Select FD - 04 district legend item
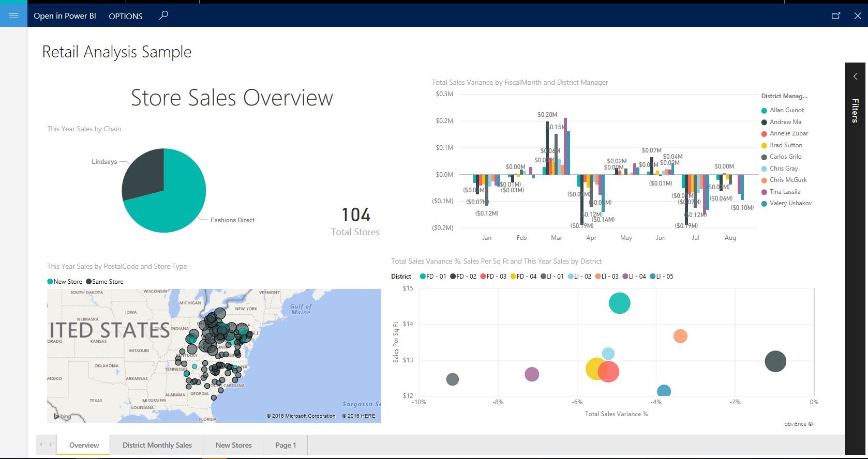Viewport: 868px width, 459px height. click(523, 277)
